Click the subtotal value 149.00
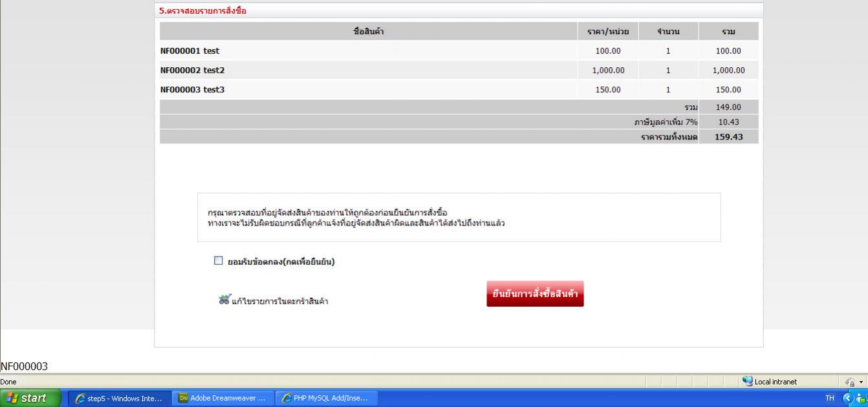This screenshot has height=407, width=868. pos(728,107)
